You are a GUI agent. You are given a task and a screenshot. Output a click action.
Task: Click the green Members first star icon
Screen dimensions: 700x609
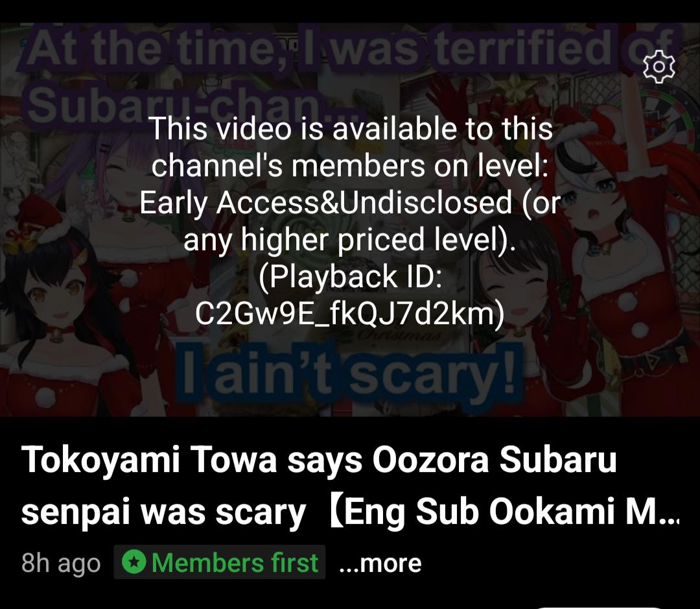point(134,562)
